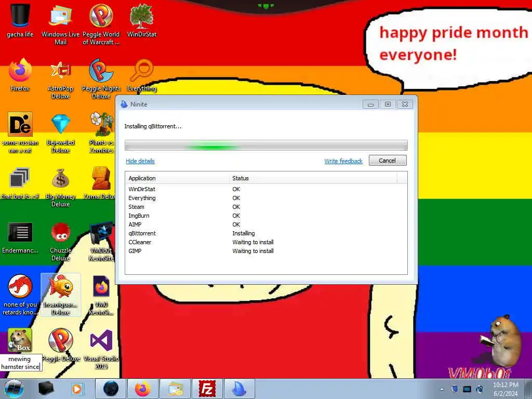Open Big Money Deluxe desktop icon
The image size is (532, 399).
point(60,187)
